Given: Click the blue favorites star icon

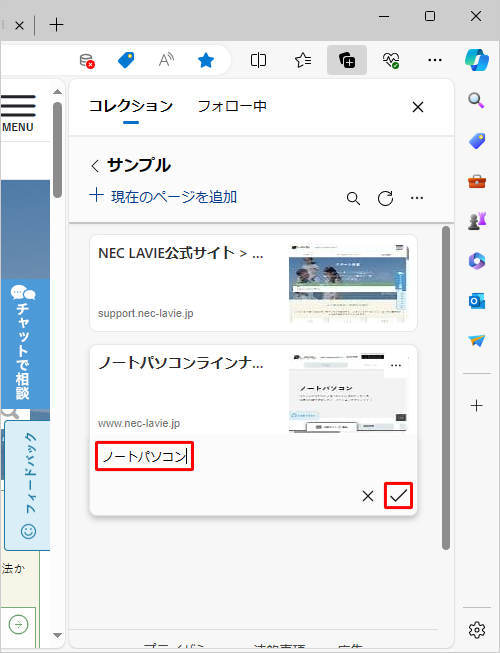Looking at the screenshot, I should (206, 60).
